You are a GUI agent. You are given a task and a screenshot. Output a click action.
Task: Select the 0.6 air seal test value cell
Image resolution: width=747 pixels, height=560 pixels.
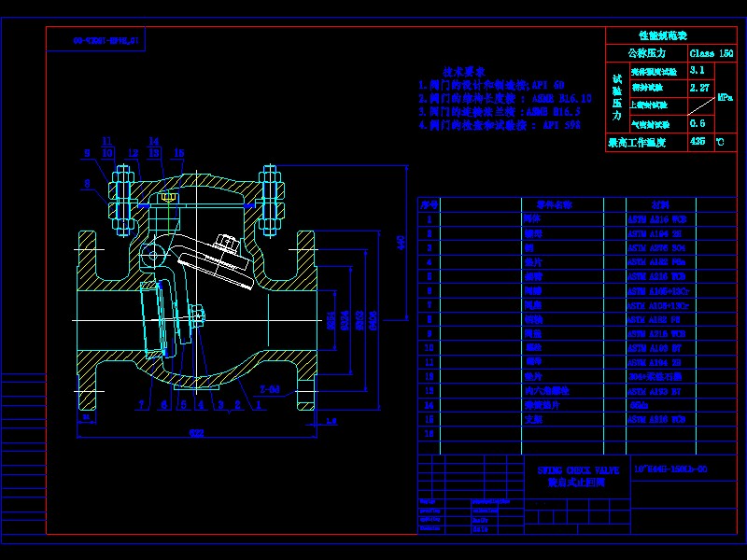(x=697, y=123)
